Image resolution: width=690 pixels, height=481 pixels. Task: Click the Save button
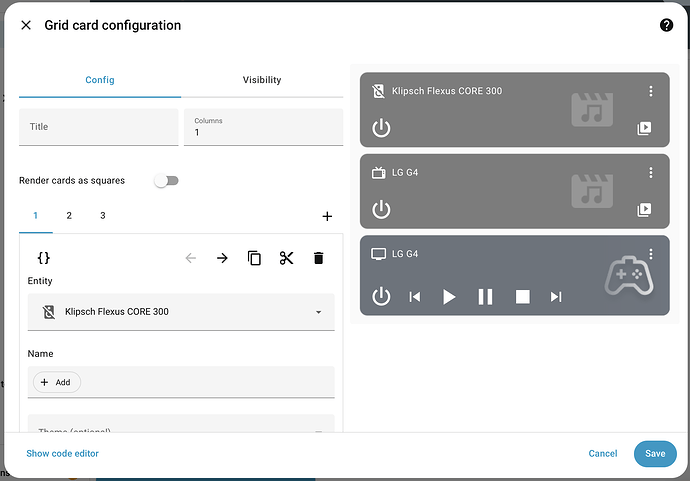tap(654, 453)
